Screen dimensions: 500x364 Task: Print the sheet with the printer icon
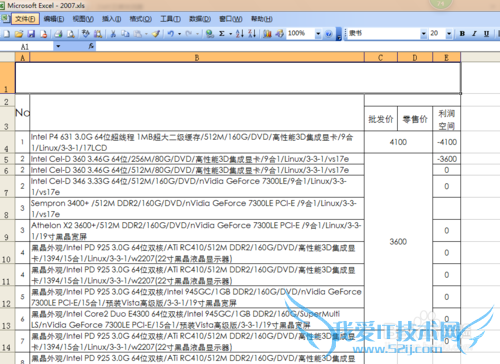(58, 34)
